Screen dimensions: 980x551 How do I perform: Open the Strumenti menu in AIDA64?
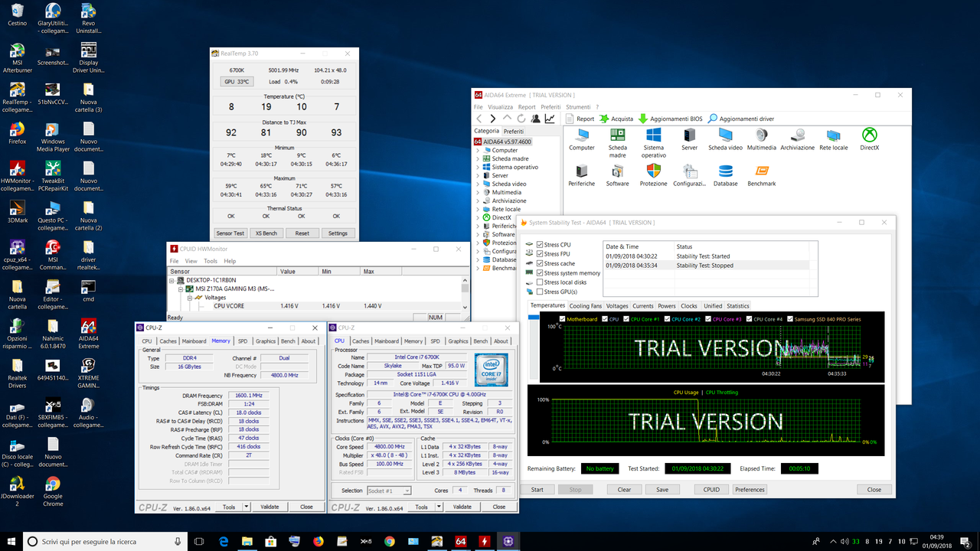click(578, 106)
